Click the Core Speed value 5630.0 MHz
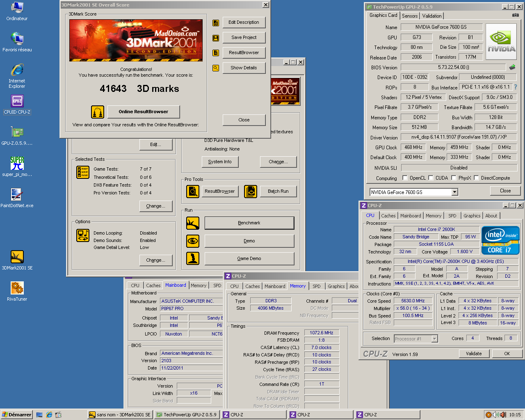 (413, 301)
